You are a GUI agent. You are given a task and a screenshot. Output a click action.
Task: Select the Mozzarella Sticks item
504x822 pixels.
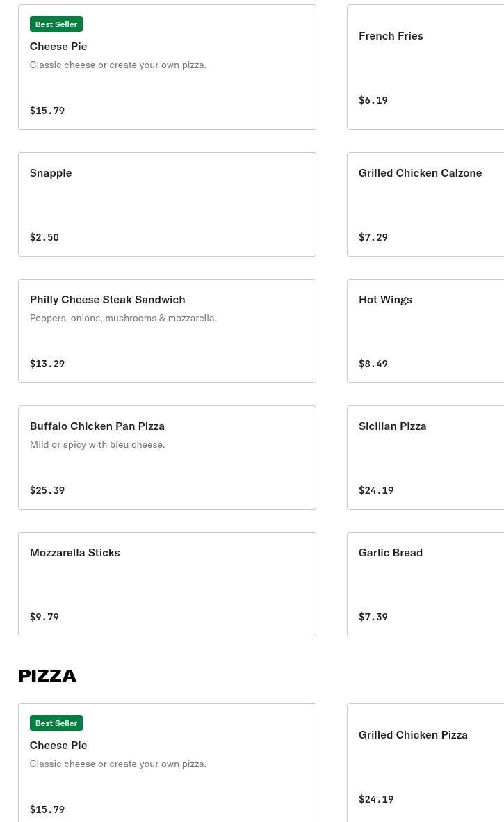click(167, 584)
